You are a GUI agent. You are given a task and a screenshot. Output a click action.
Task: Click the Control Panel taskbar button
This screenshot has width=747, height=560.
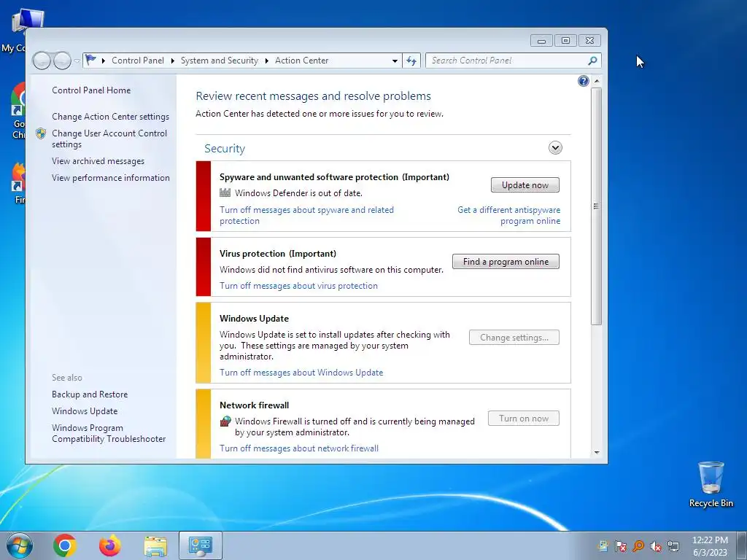(201, 545)
